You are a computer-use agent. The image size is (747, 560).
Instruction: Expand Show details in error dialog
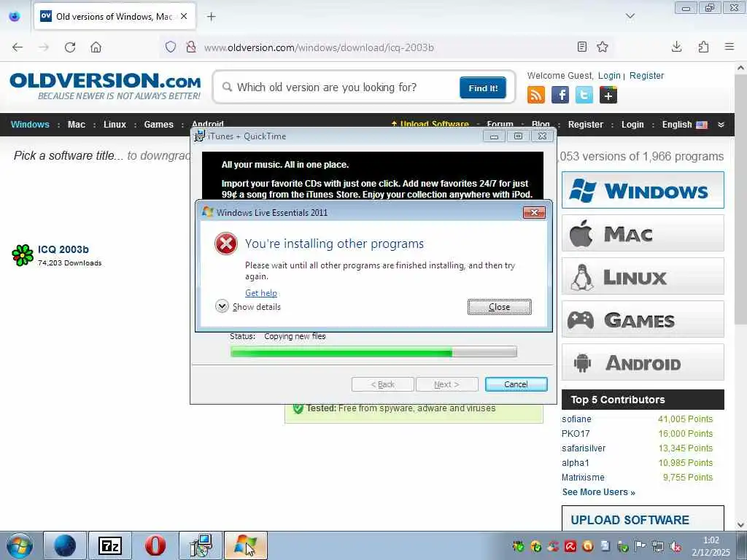coord(248,306)
